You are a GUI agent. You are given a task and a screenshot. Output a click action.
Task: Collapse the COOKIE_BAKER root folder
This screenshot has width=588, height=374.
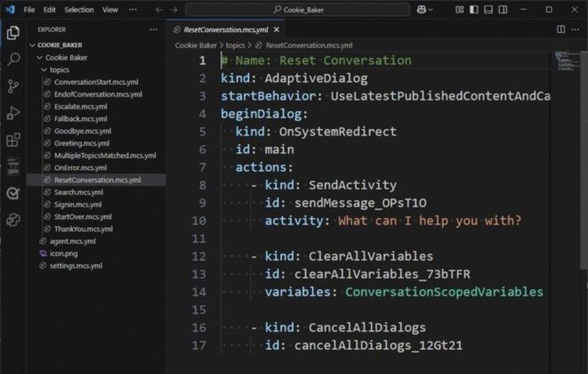tap(32, 45)
